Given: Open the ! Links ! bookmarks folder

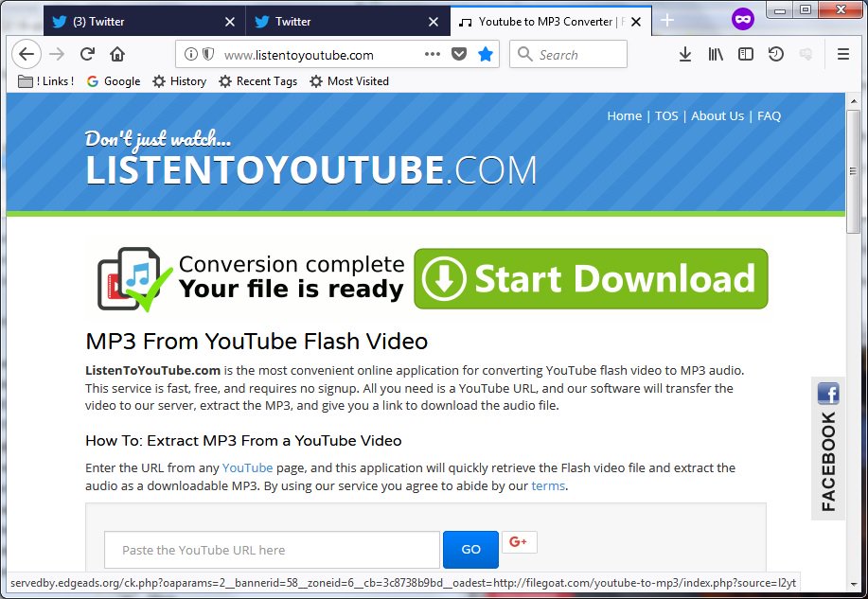Looking at the screenshot, I should pos(46,81).
